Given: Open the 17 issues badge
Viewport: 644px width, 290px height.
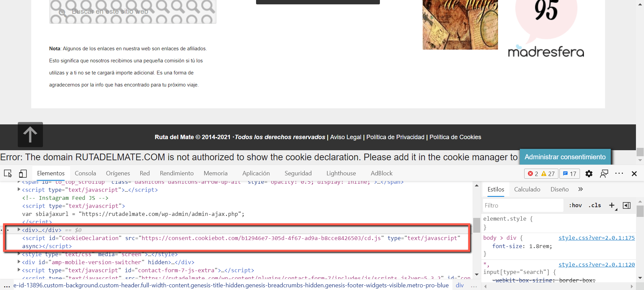Looking at the screenshot, I should coord(569,173).
